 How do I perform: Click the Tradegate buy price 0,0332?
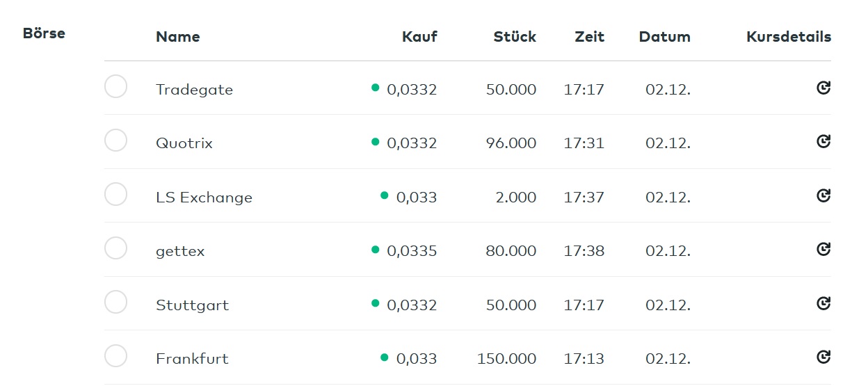click(412, 90)
